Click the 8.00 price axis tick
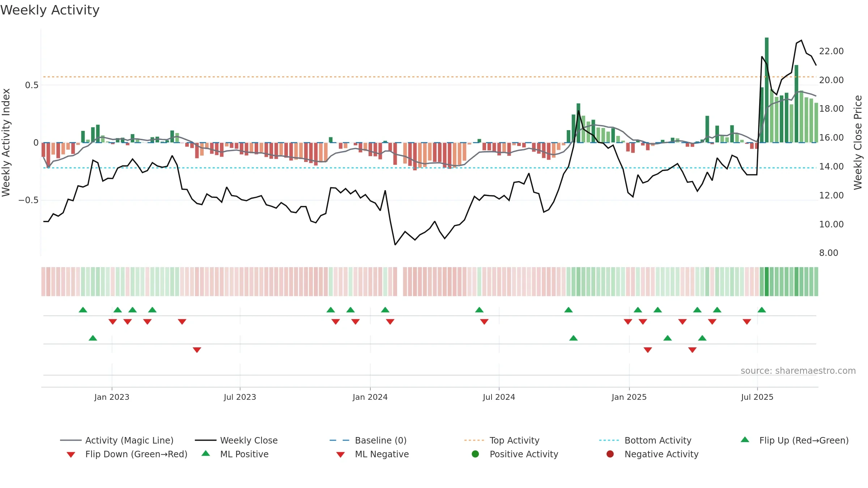Viewport: 868px width, 488px height. pyautogui.click(x=829, y=253)
